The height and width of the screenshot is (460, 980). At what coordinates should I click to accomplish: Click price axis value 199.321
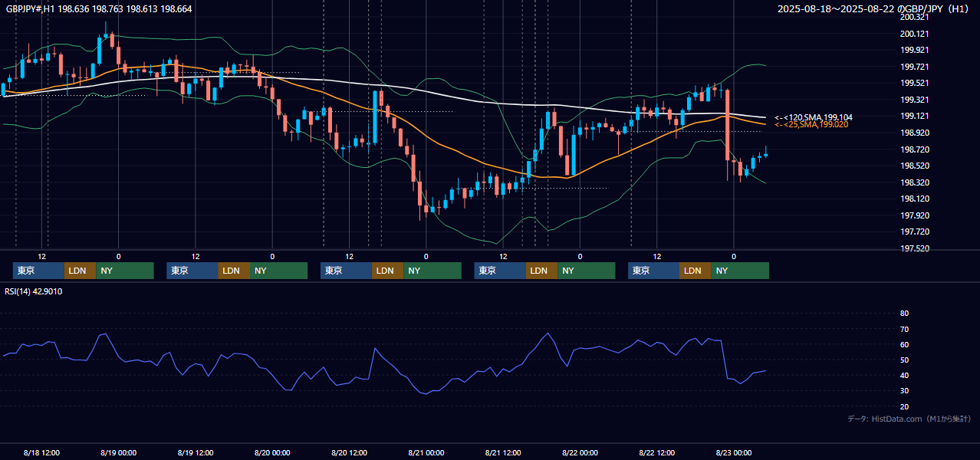click(915, 100)
